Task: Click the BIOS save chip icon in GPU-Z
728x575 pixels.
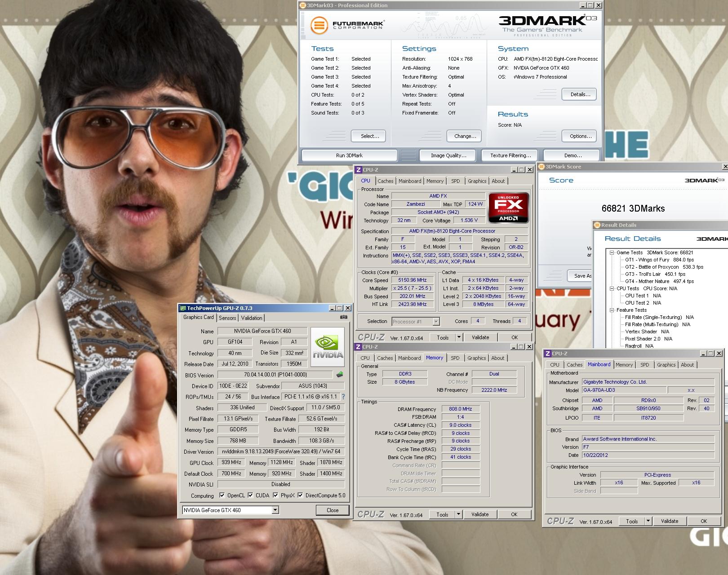Action: point(340,374)
